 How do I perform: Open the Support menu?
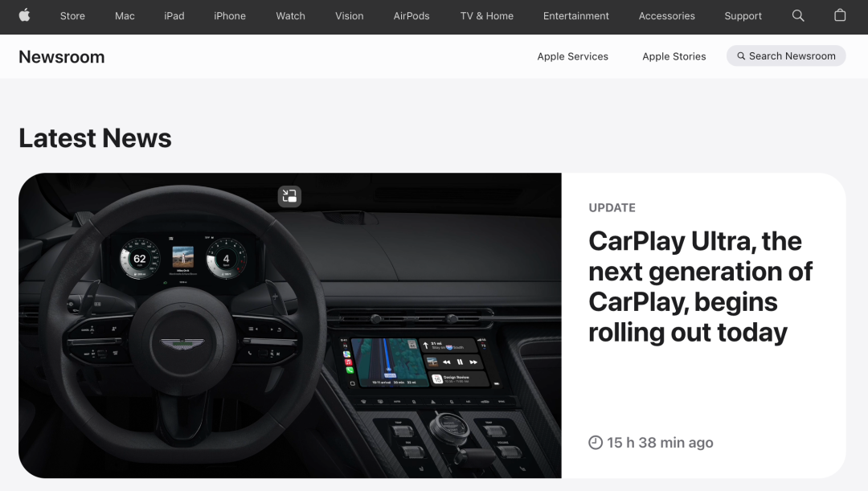tap(743, 16)
